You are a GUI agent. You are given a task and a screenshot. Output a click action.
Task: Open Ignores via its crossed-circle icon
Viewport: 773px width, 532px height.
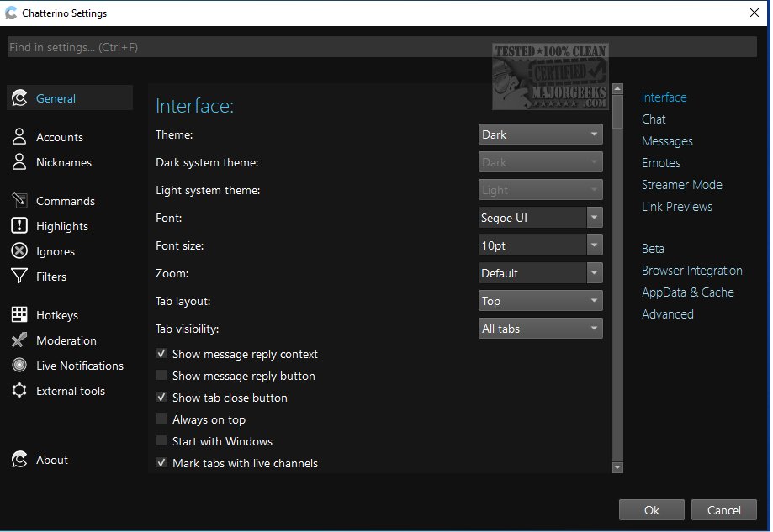click(x=19, y=251)
